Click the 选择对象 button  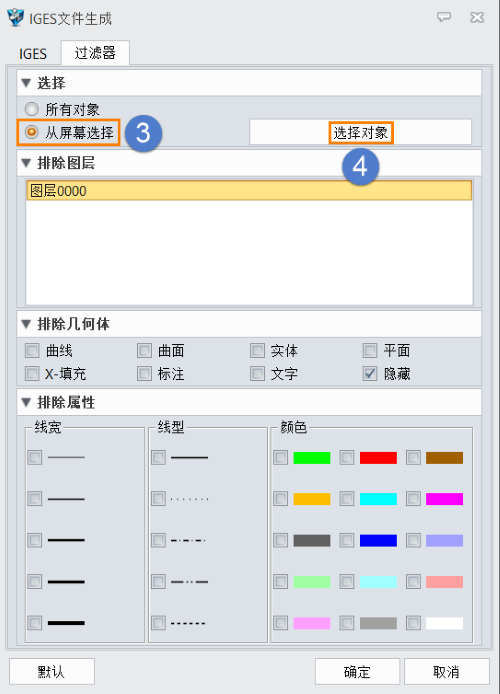pos(360,132)
